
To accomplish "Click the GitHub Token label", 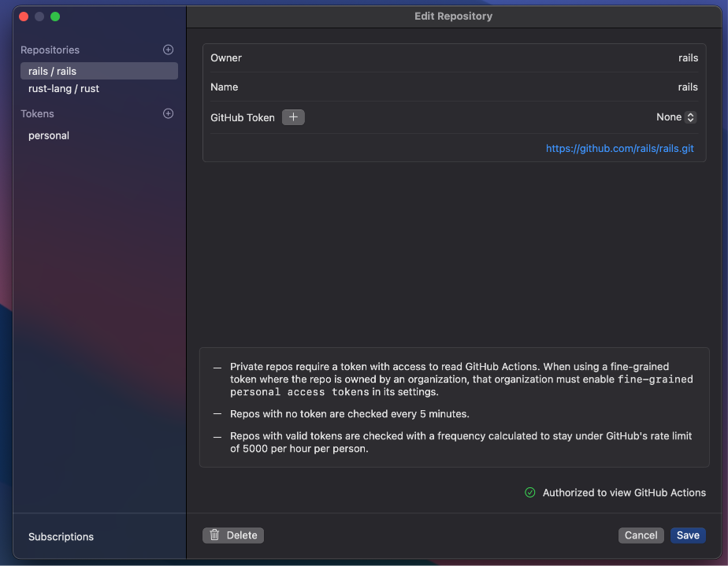I will [x=243, y=118].
